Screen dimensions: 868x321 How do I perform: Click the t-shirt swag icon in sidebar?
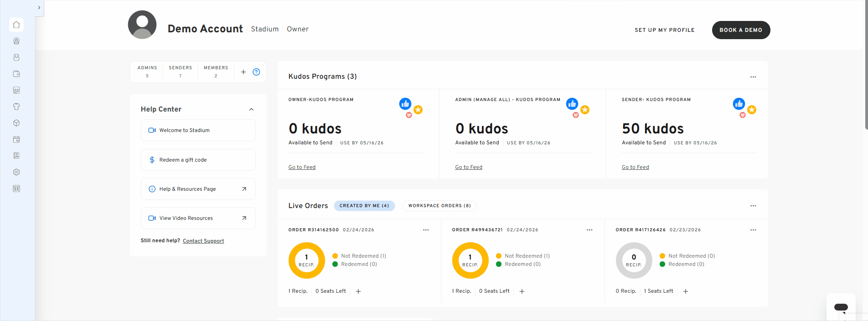[16, 107]
